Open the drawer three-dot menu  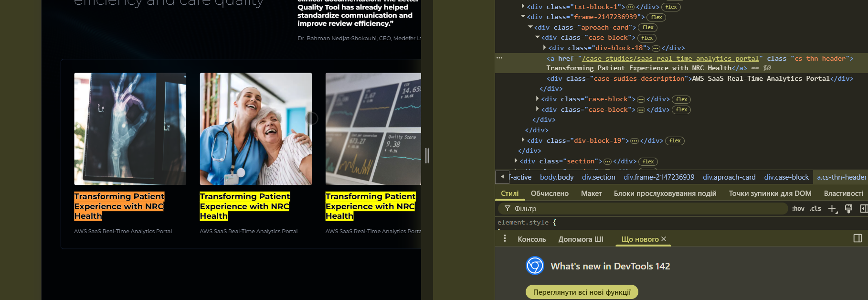pos(505,238)
